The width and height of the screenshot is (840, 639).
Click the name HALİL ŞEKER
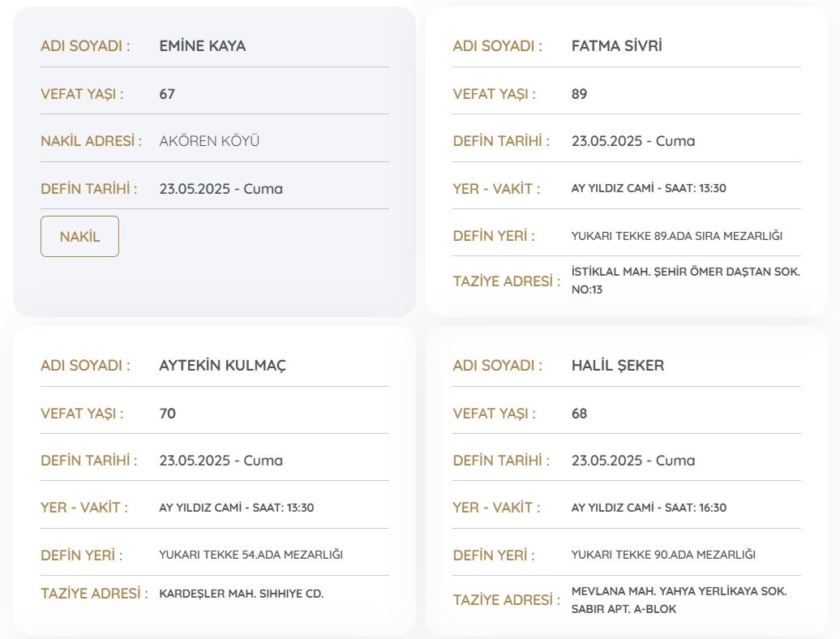[x=617, y=366]
